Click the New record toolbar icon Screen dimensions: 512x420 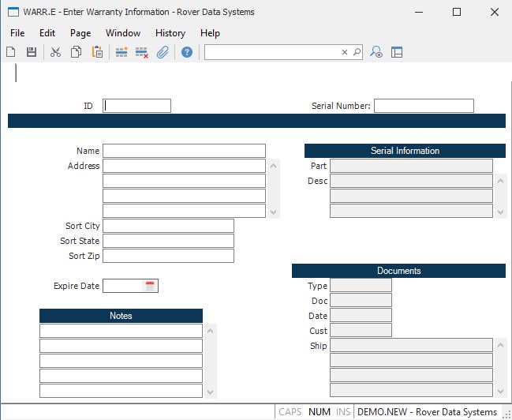[x=11, y=52]
